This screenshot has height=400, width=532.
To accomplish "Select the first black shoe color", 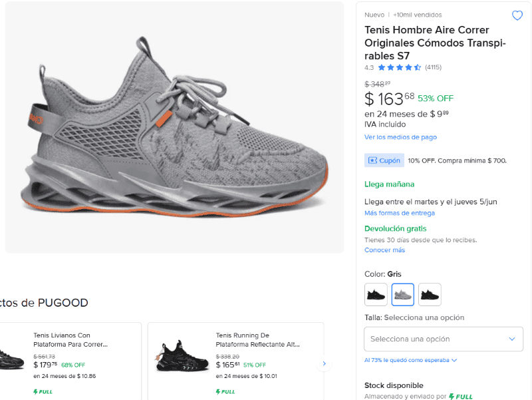I will coord(376,294).
